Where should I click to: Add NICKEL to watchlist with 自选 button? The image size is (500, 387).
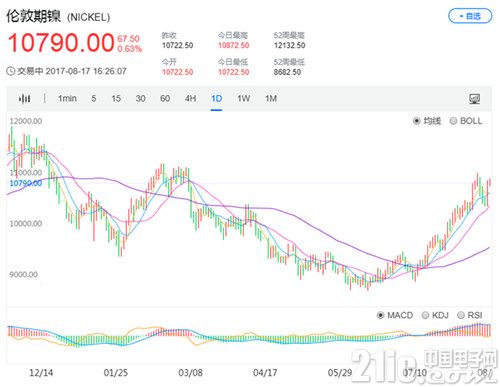tap(470, 16)
